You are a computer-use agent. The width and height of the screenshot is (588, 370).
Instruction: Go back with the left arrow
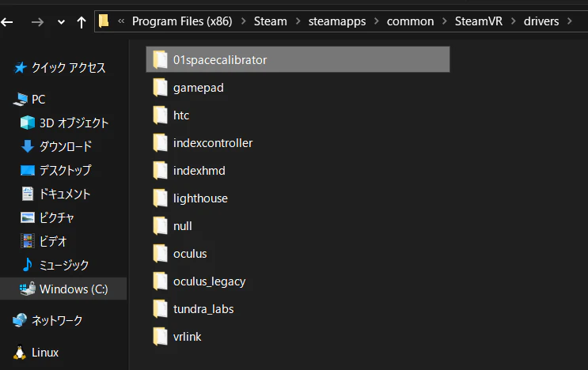(7, 22)
